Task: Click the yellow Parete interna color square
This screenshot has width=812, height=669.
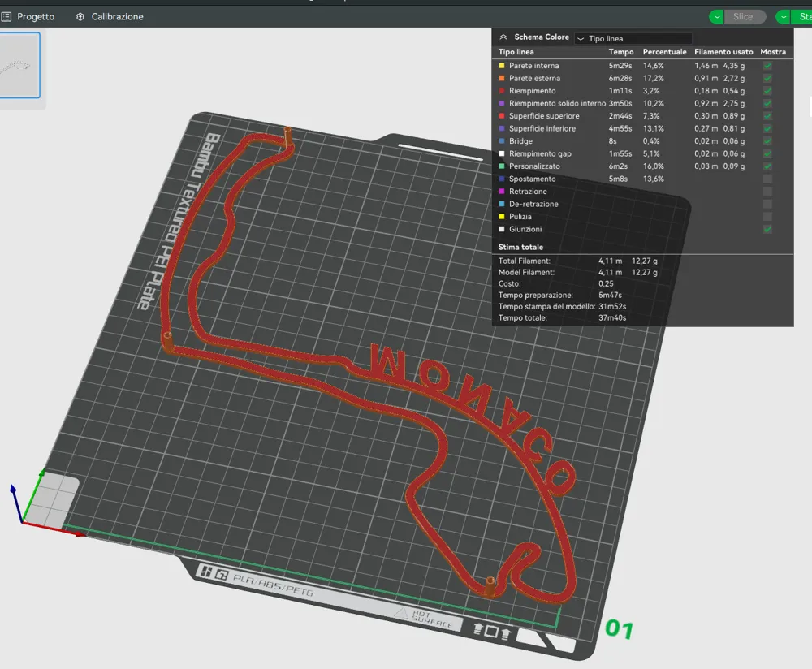Action: [x=501, y=66]
